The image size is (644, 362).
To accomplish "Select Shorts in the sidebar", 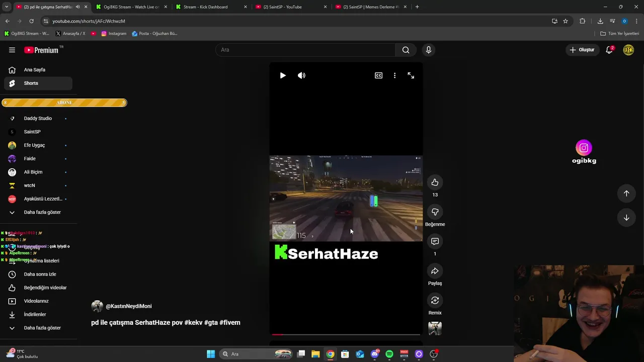I will pyautogui.click(x=38, y=83).
